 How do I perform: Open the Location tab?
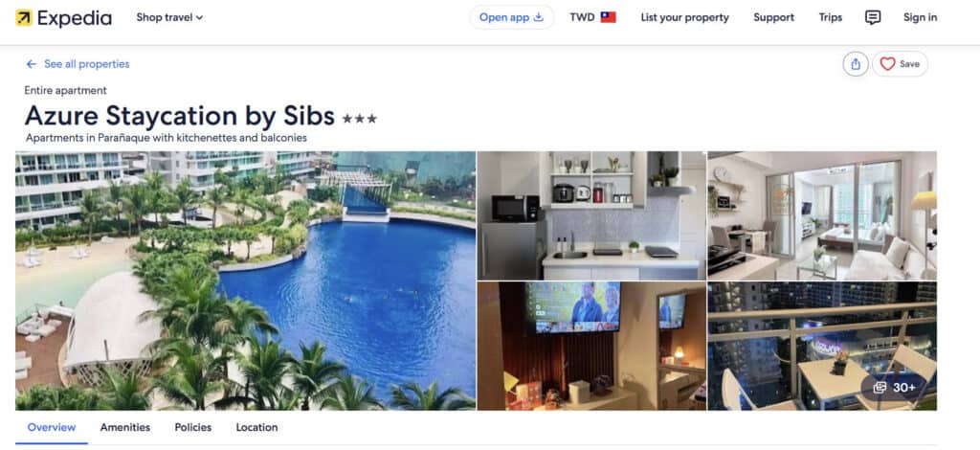(x=256, y=427)
